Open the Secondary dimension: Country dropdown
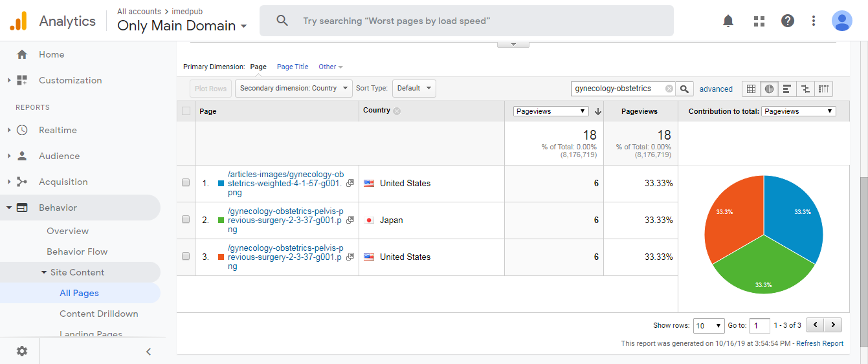This screenshot has height=364, width=868. click(293, 89)
